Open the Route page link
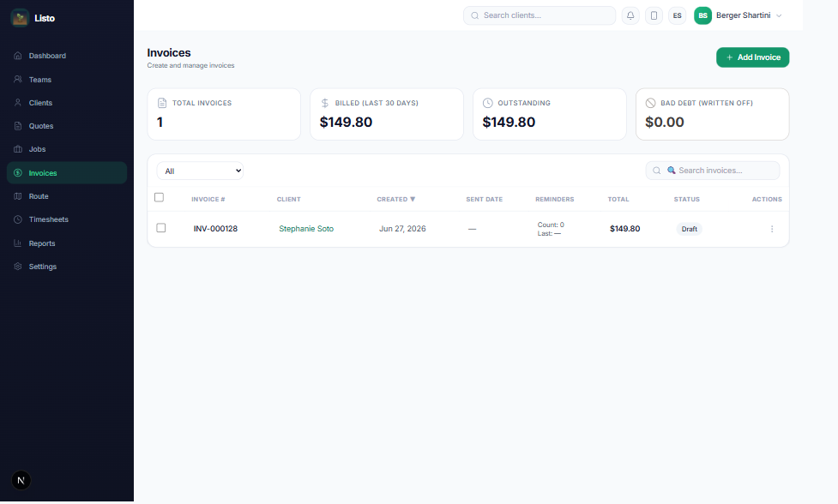The width and height of the screenshot is (838, 504). point(67,196)
